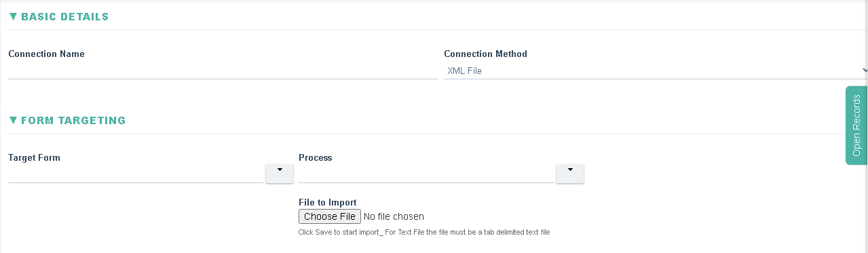Open the Process dropdown arrow button
This screenshot has width=868, height=253.
click(570, 174)
